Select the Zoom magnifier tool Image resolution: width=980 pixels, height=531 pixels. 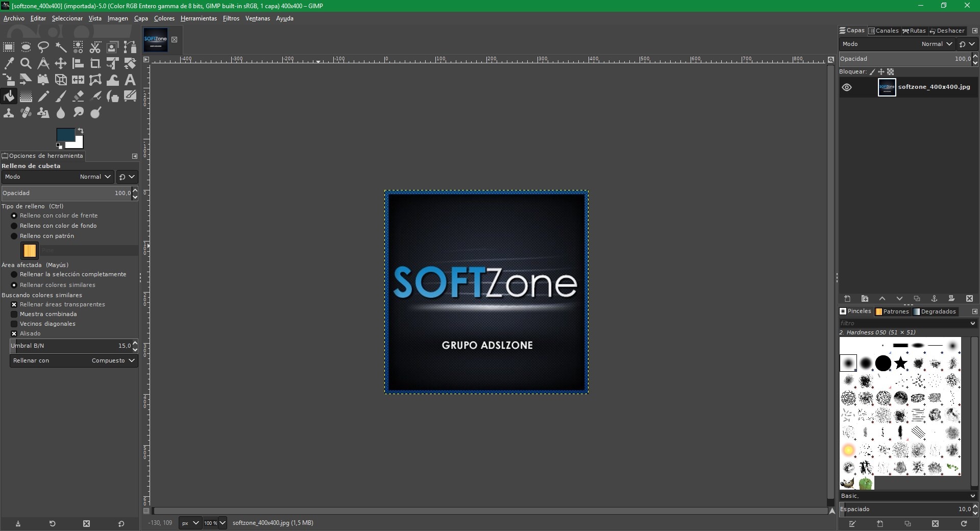coord(26,64)
